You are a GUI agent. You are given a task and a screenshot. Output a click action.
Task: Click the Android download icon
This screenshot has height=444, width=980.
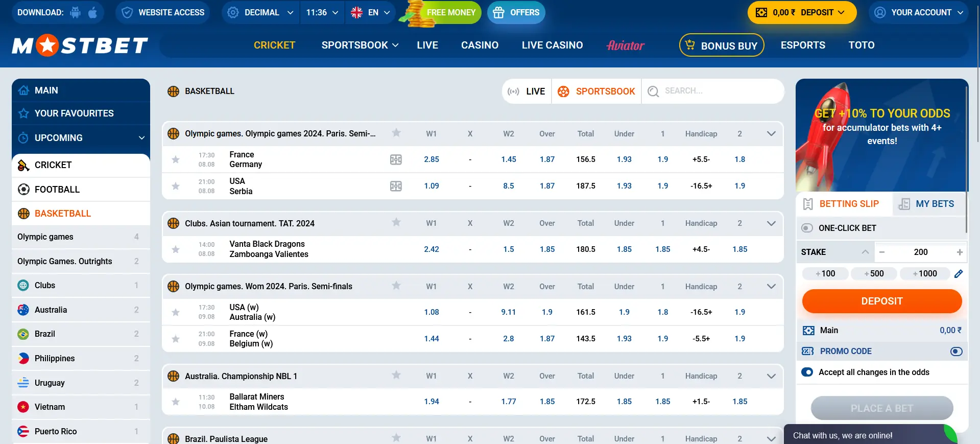tap(76, 12)
